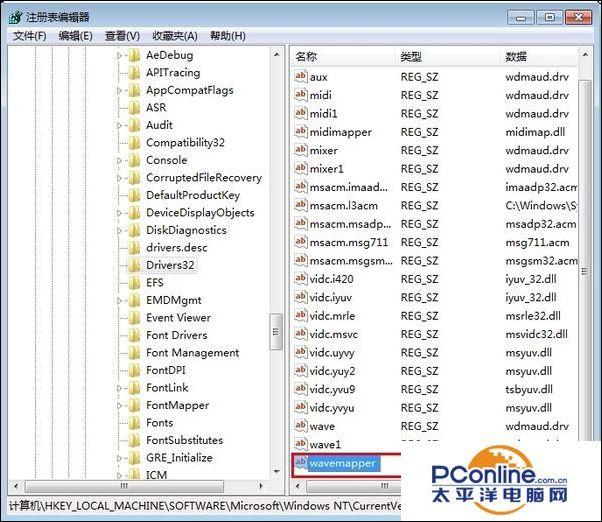Click the drivers.desc folder icon
The height and width of the screenshot is (522, 602).
point(134,248)
